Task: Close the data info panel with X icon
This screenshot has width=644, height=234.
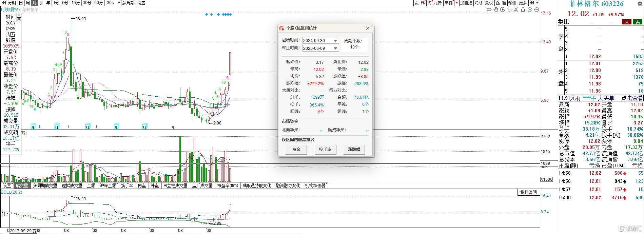Action: (19, 15)
